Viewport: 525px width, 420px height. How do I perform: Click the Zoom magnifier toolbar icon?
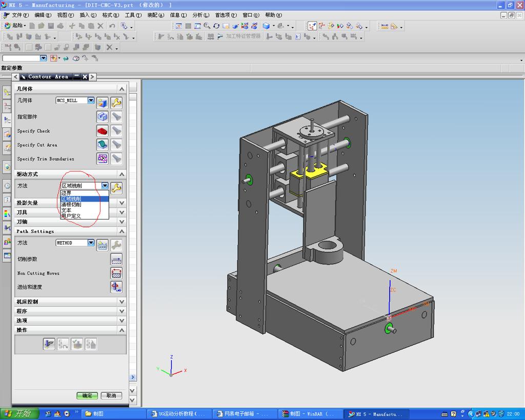click(x=207, y=26)
